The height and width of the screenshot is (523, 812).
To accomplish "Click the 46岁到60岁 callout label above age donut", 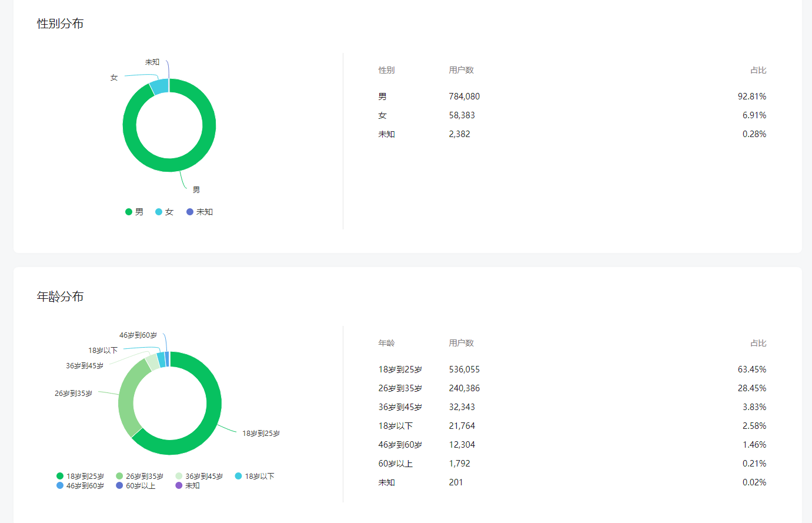I will 138,335.
